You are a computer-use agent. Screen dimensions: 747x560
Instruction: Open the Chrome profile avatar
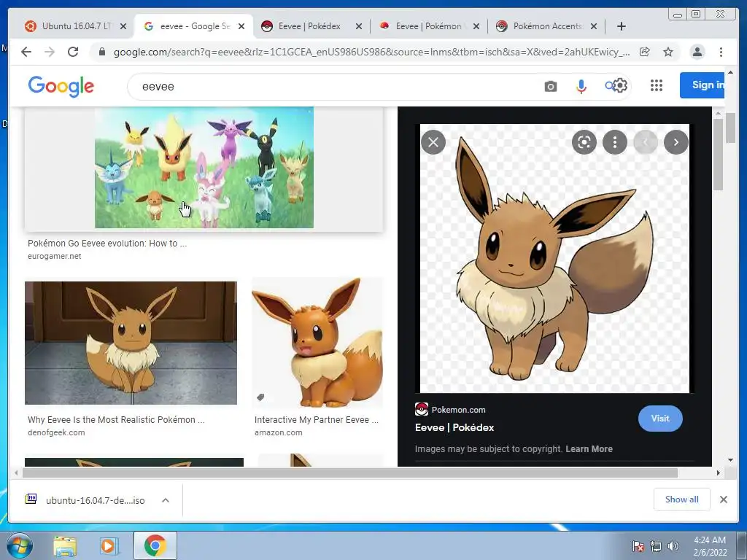[x=697, y=52]
